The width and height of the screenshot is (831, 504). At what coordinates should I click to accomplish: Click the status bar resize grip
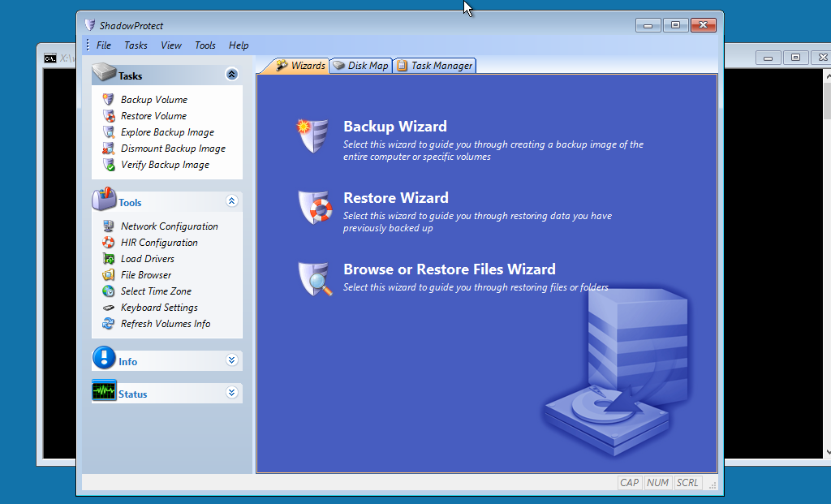click(713, 485)
